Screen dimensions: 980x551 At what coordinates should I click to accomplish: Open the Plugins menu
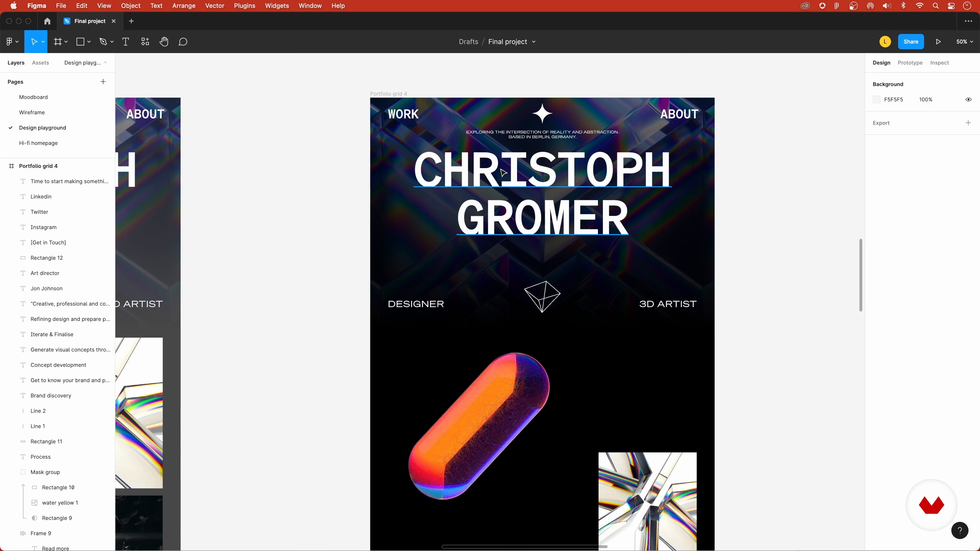245,6
